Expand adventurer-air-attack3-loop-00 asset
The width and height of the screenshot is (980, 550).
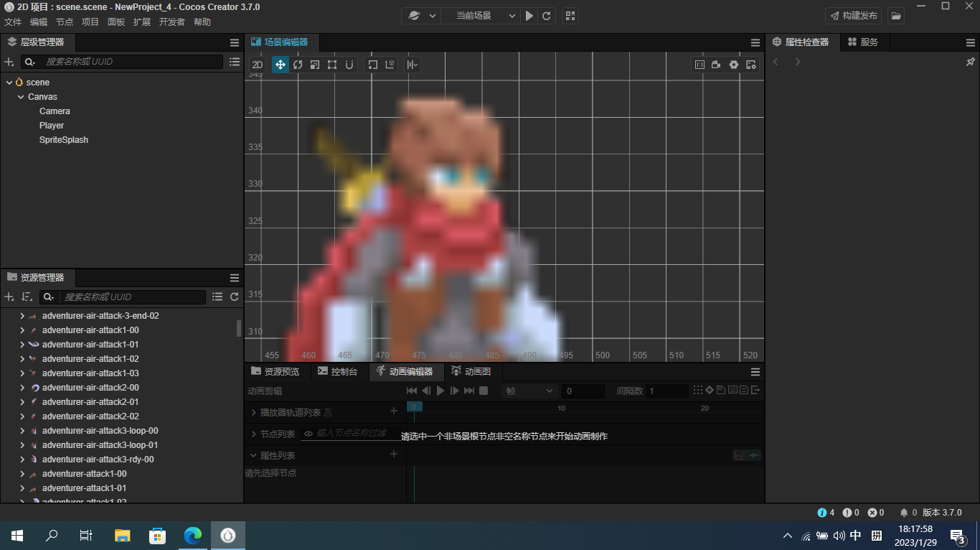click(22, 431)
